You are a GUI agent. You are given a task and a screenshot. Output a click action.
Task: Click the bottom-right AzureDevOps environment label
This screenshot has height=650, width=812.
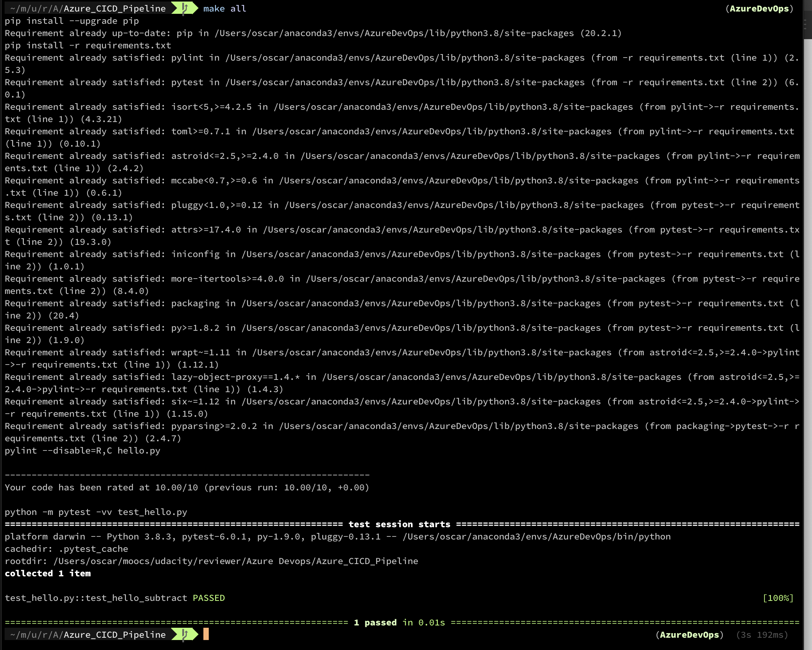tap(689, 635)
